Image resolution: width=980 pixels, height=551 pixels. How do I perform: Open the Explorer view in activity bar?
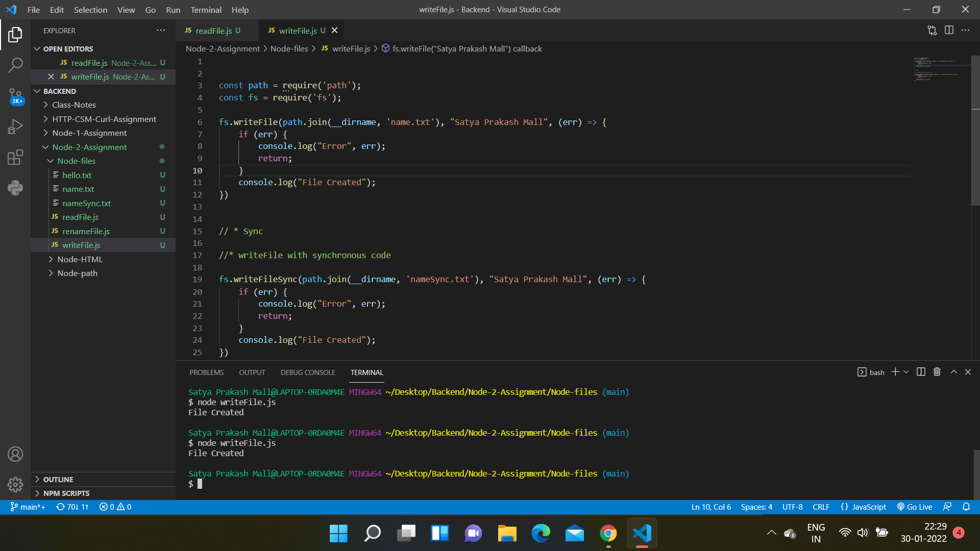[x=15, y=35]
